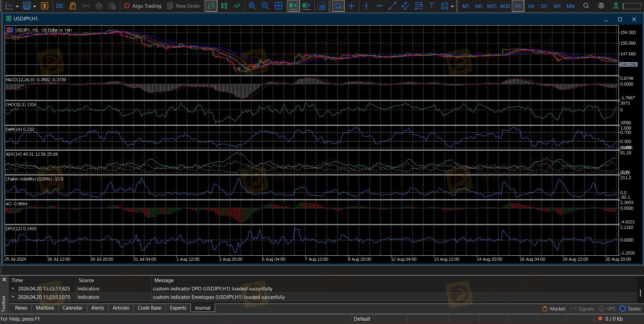Open the search magnifier in toolbar
Viewport: 644px width, 324px height.
[586, 6]
